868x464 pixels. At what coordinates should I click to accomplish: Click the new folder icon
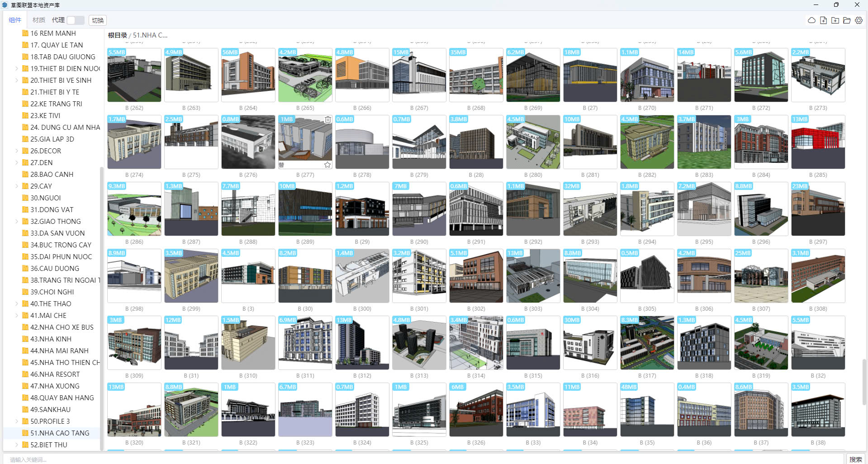click(x=835, y=20)
